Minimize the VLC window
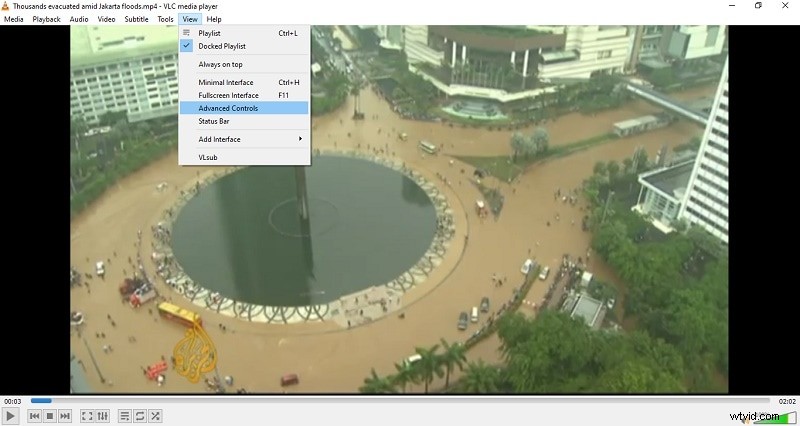Viewport: 800px width, 426px height. point(732,6)
